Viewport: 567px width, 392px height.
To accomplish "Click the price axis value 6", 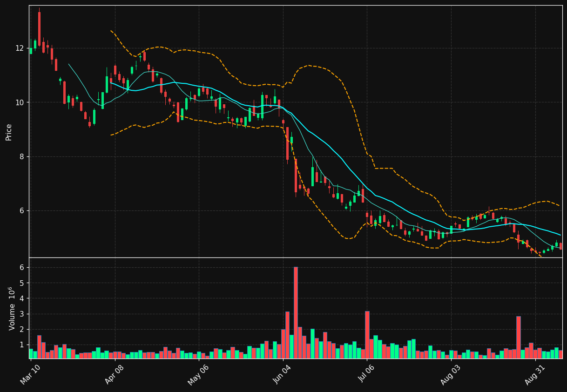I will [22, 211].
